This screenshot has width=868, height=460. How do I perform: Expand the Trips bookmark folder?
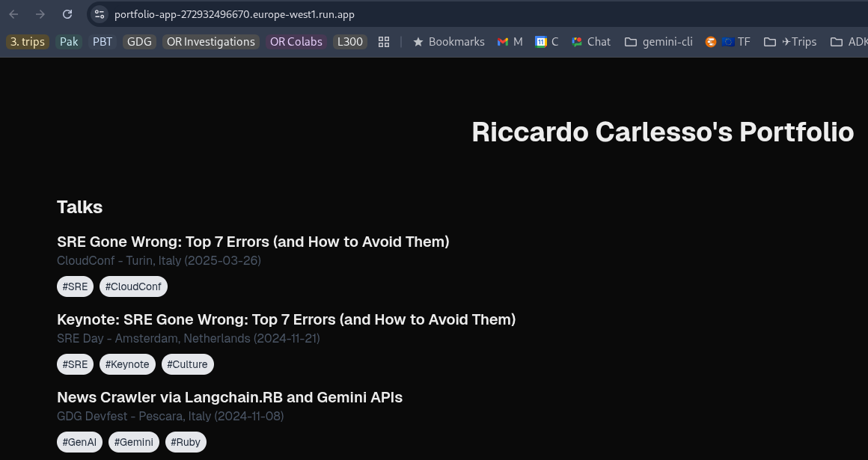point(790,42)
